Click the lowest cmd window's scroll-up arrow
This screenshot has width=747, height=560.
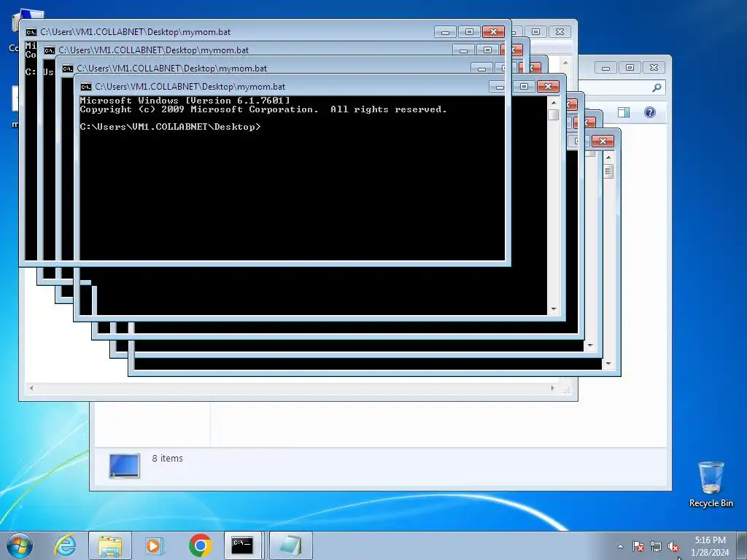coord(608,157)
